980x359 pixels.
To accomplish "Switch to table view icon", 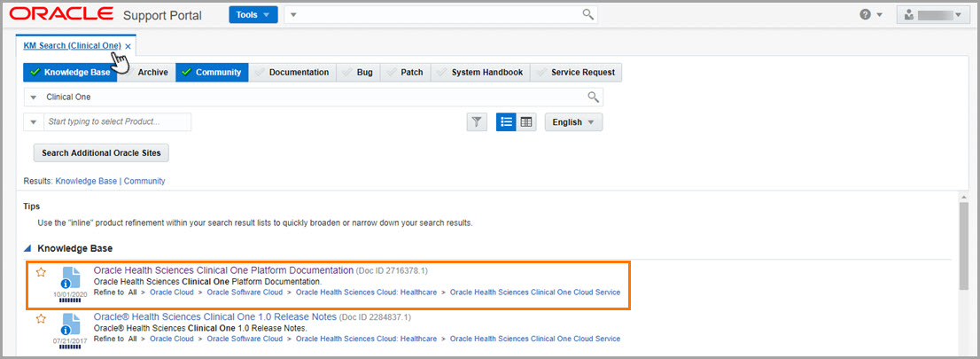I will (526, 122).
